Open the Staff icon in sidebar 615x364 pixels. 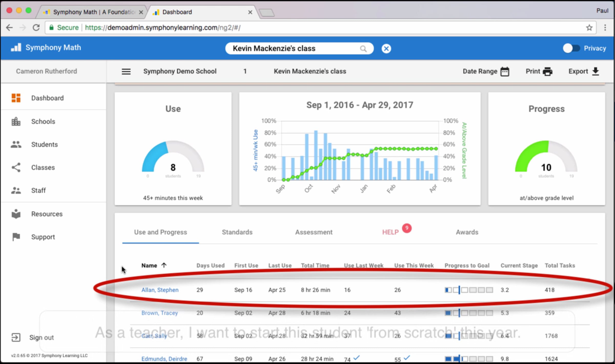(16, 190)
